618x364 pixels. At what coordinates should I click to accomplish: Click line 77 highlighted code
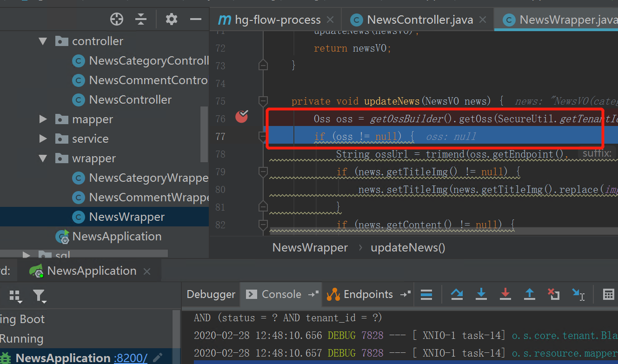364,136
